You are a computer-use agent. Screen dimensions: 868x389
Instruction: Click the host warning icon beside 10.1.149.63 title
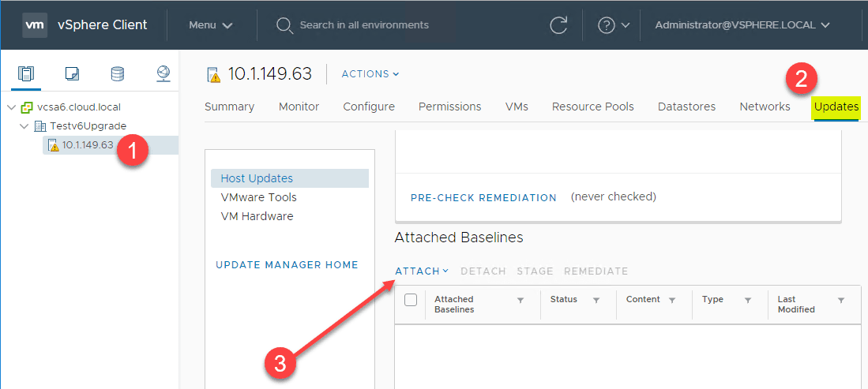point(213,74)
